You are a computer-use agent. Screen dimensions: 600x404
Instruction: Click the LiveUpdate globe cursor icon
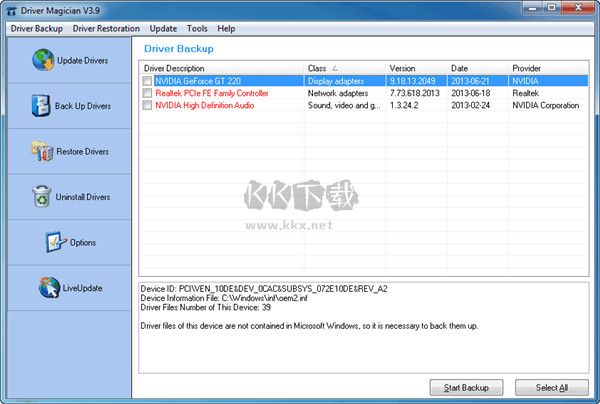point(49,287)
